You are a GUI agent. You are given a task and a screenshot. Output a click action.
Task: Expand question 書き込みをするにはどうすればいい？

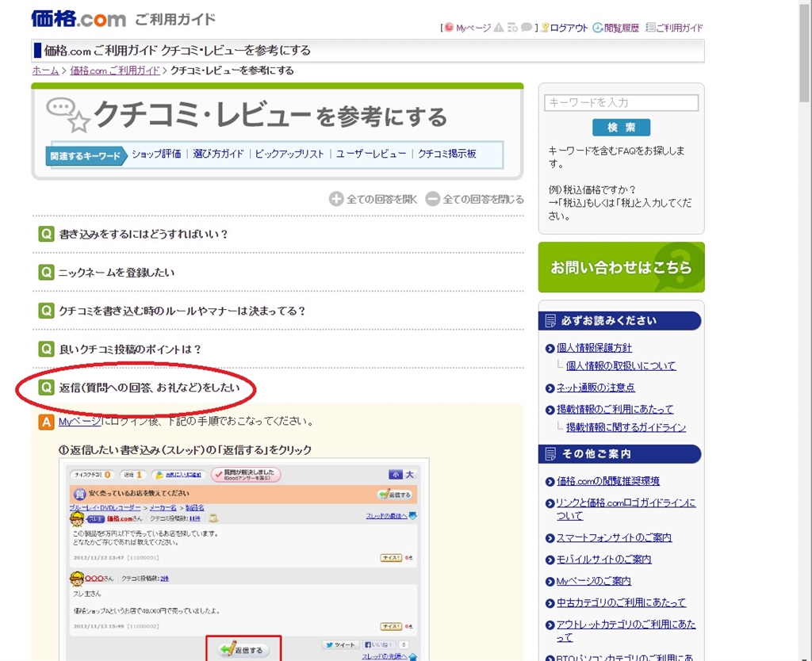tap(144, 234)
